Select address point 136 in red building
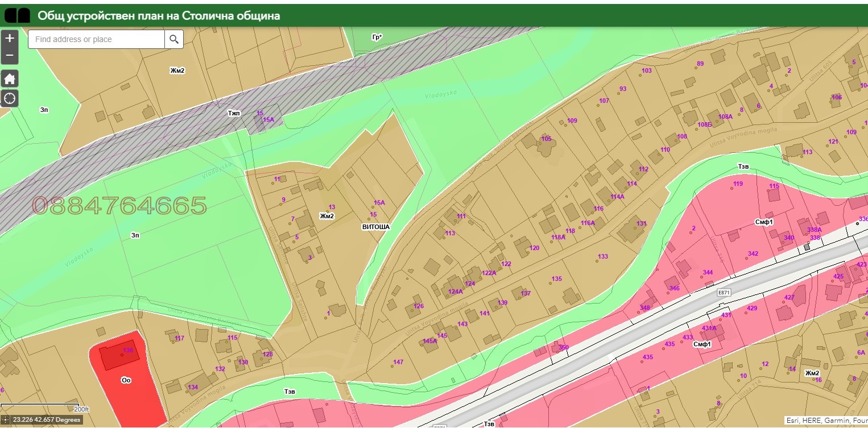The height and width of the screenshot is (428, 868). pyautogui.click(x=127, y=351)
